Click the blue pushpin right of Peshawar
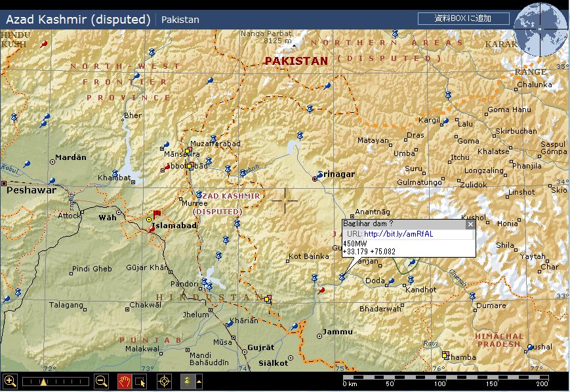This screenshot has height=392, width=570. tap(52, 181)
